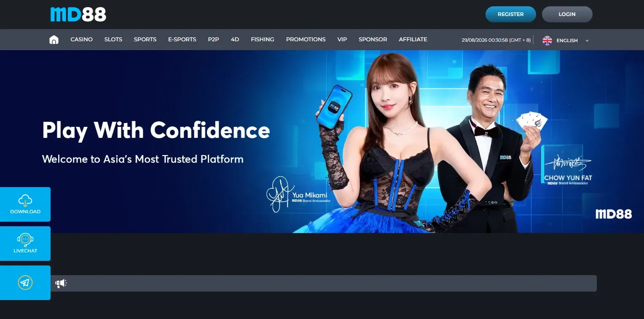Open the Livechat headset icon

click(25, 239)
